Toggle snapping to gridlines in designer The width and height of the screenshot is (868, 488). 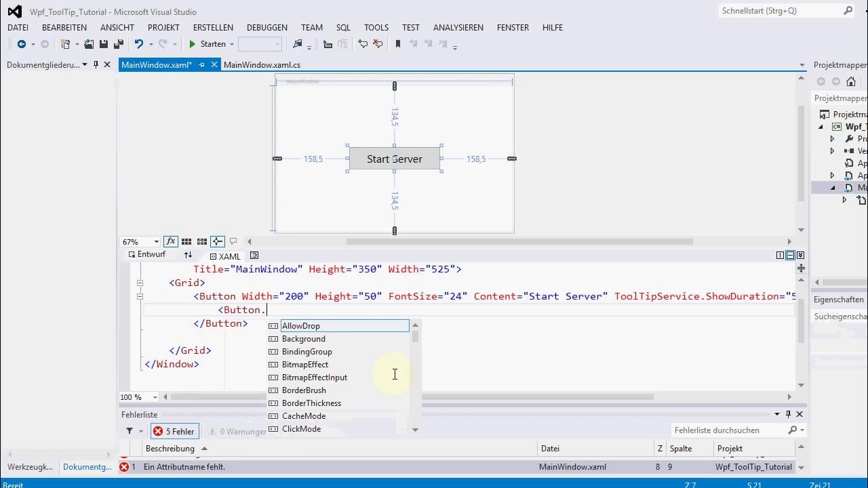click(x=202, y=241)
